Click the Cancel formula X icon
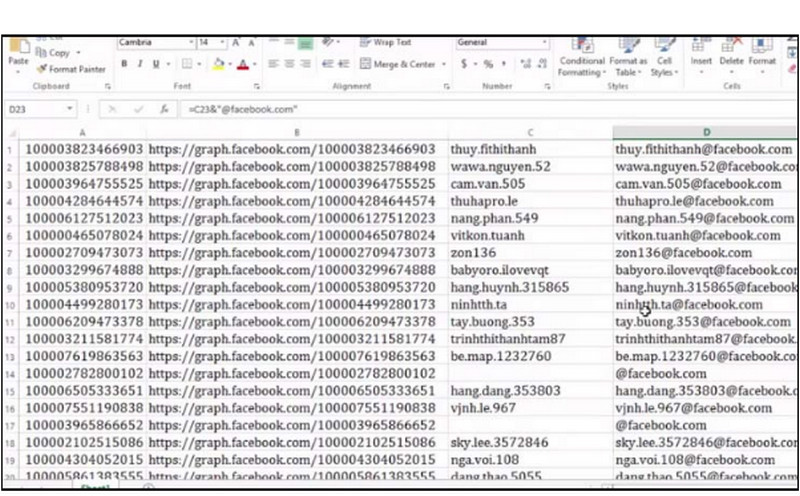The height and width of the screenshot is (496, 800). (x=112, y=109)
